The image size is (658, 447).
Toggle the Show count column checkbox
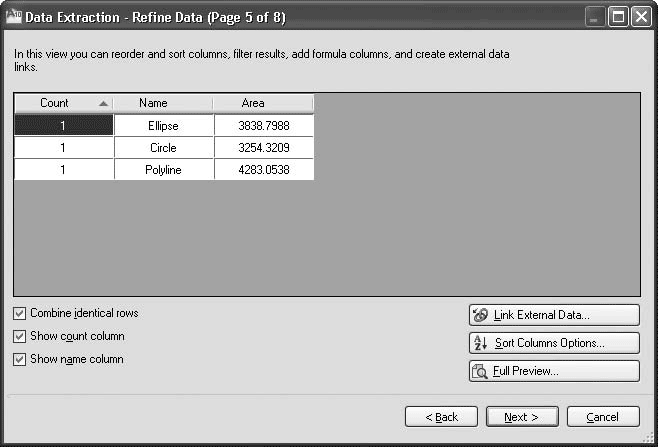[19, 336]
